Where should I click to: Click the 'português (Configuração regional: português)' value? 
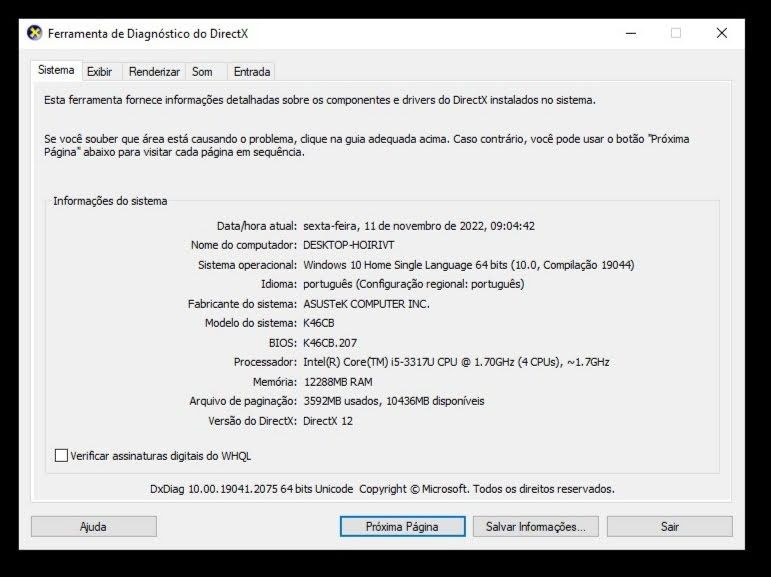[414, 284]
